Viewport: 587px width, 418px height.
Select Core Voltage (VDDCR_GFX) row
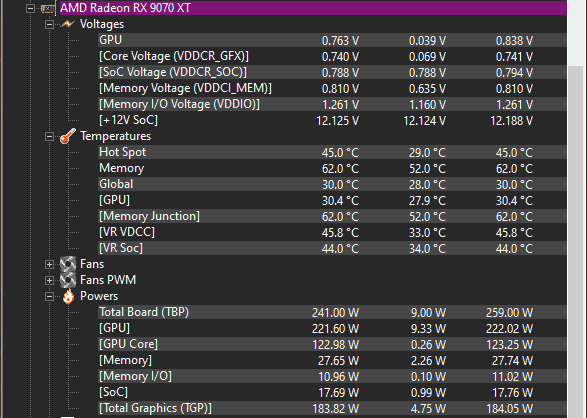click(x=332, y=56)
